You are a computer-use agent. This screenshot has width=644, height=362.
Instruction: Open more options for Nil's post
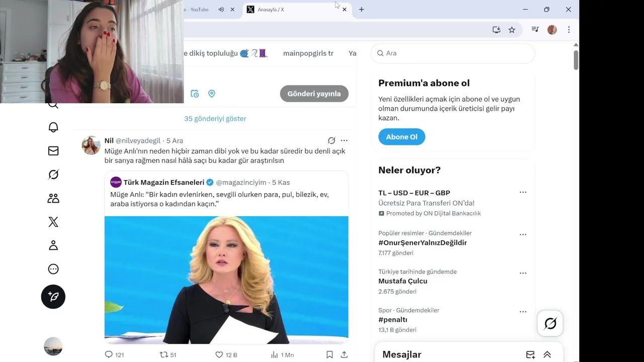tap(344, 141)
